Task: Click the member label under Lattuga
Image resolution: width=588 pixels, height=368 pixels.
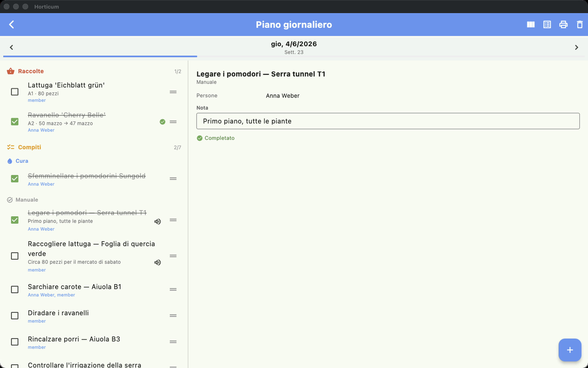Action: tap(37, 100)
